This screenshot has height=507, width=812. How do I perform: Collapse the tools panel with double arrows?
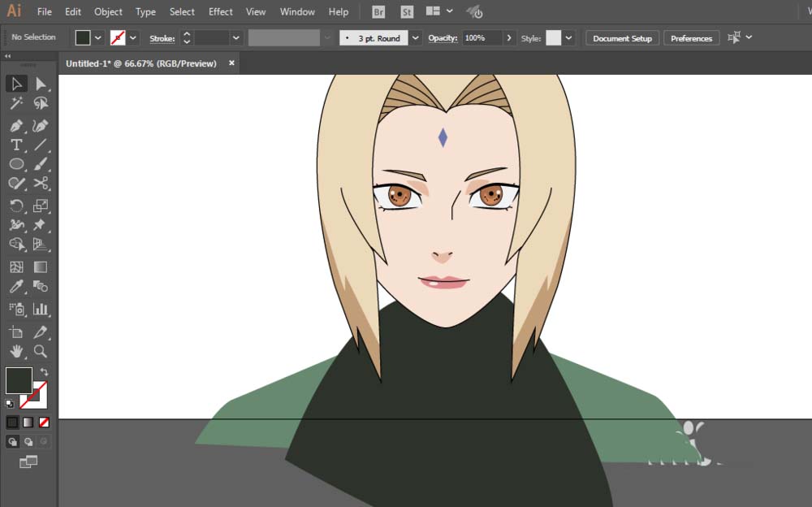click(x=8, y=56)
